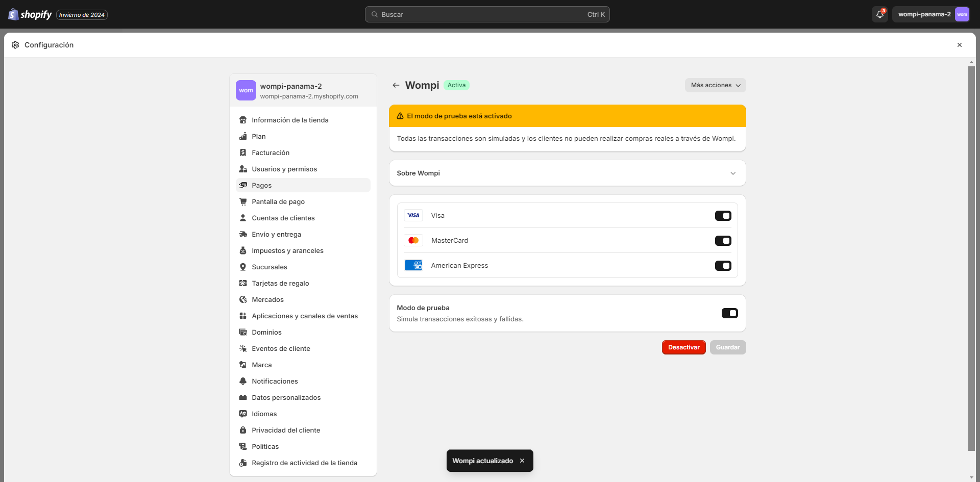980x482 pixels.
Task: Open the wompi-panama-2 store avatar
Action: (x=962, y=14)
